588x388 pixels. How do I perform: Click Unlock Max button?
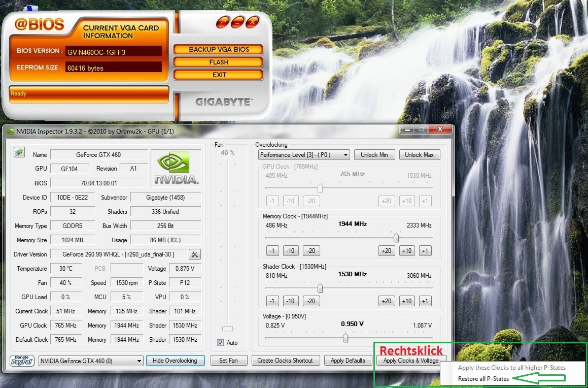pyautogui.click(x=419, y=154)
